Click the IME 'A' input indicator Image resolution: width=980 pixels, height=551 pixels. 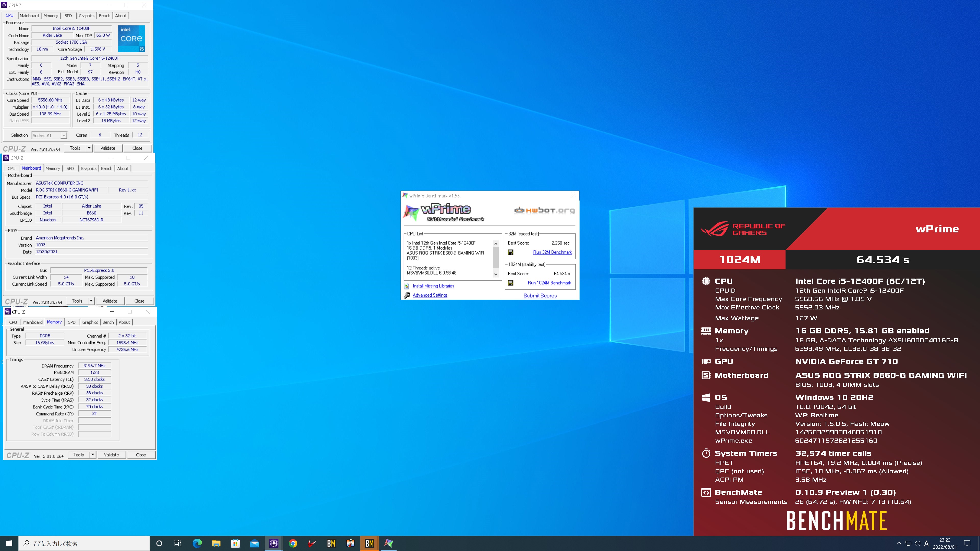(926, 543)
